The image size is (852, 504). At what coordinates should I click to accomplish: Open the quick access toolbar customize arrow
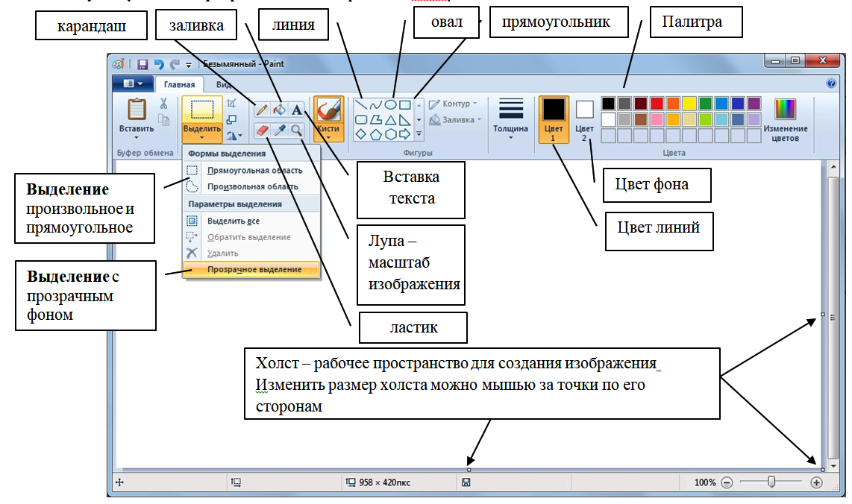189,65
